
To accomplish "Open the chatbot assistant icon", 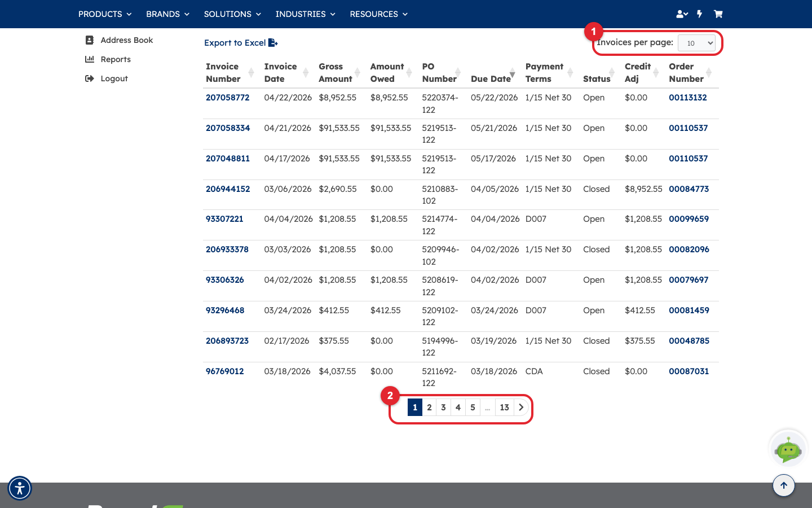I will [788, 449].
